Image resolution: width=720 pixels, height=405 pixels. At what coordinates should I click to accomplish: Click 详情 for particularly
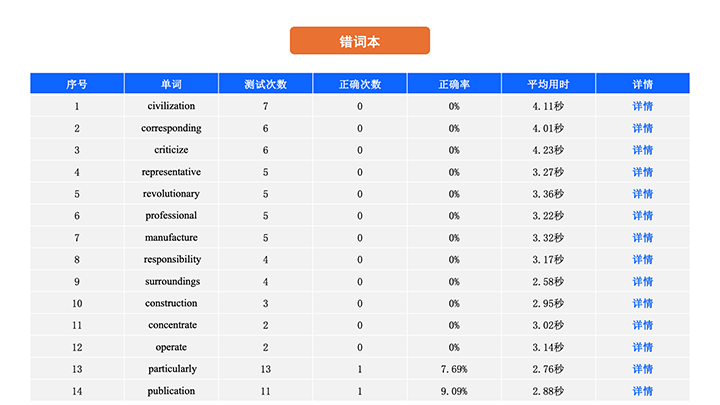642,370
